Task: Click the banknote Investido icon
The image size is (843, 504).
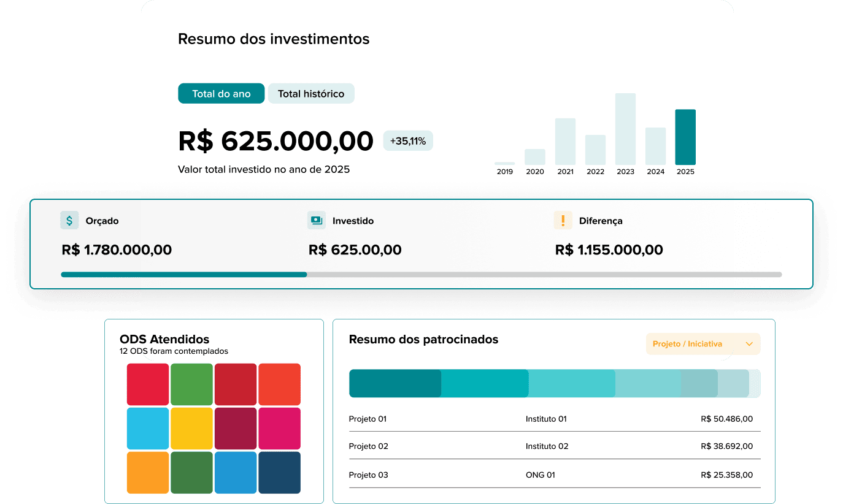Action: point(316,220)
